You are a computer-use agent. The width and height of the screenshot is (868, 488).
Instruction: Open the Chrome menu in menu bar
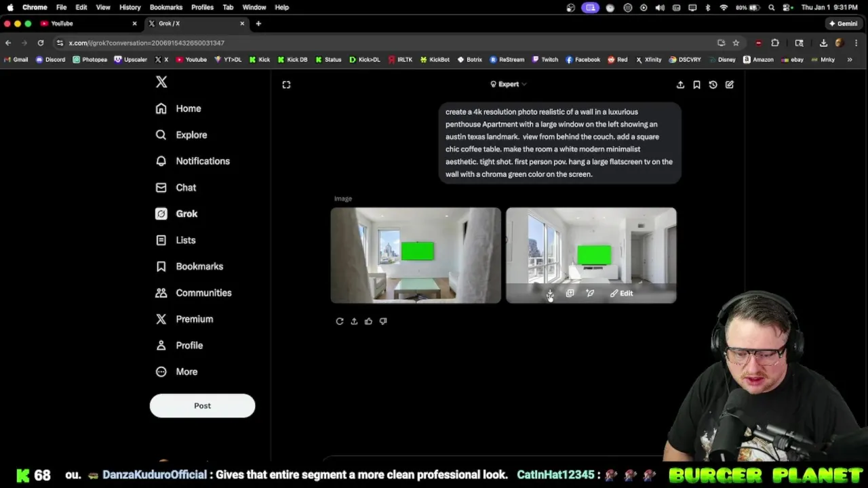tap(35, 7)
